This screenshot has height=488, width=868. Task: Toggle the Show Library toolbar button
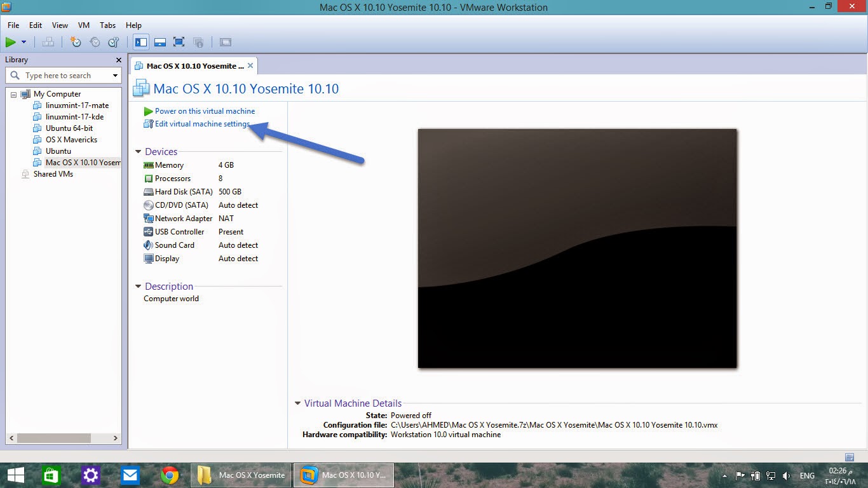[x=141, y=42]
